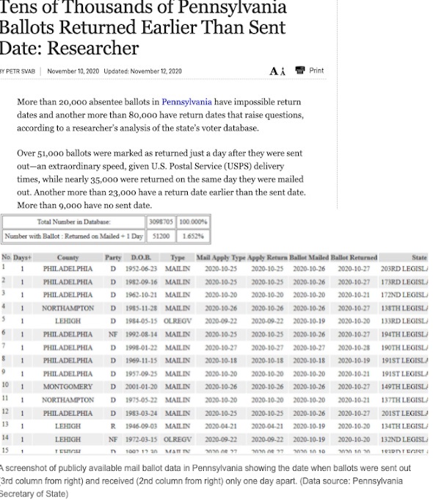Viewport: 433px width, 504px height.
Task: Click Number with Ballot Returned row label
Action: click(73, 236)
